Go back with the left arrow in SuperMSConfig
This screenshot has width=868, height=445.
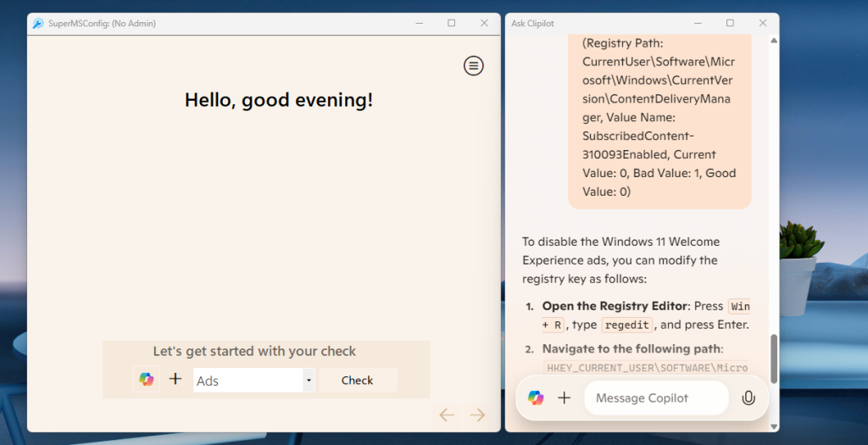tap(447, 414)
